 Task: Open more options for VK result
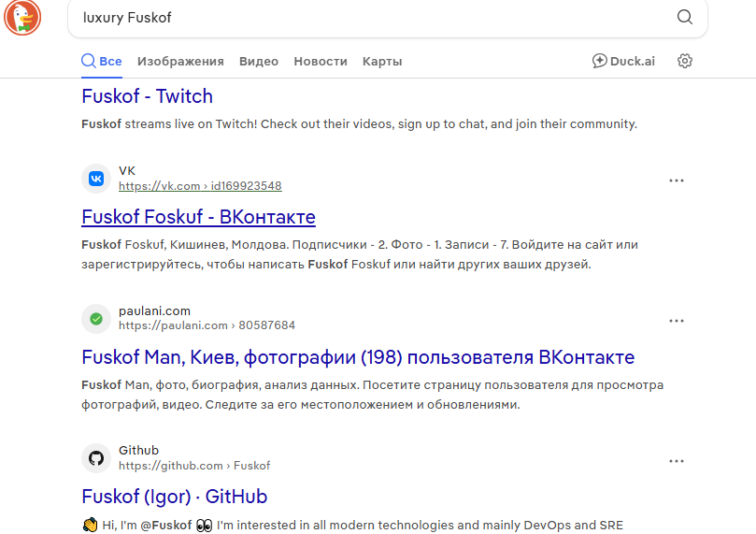click(677, 180)
